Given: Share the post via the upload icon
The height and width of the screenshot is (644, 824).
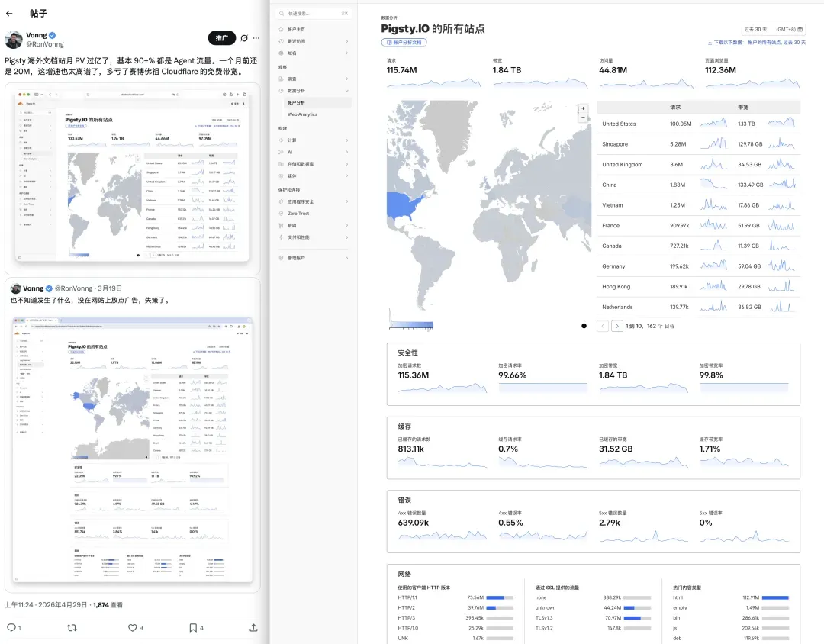Looking at the screenshot, I should point(253,627).
